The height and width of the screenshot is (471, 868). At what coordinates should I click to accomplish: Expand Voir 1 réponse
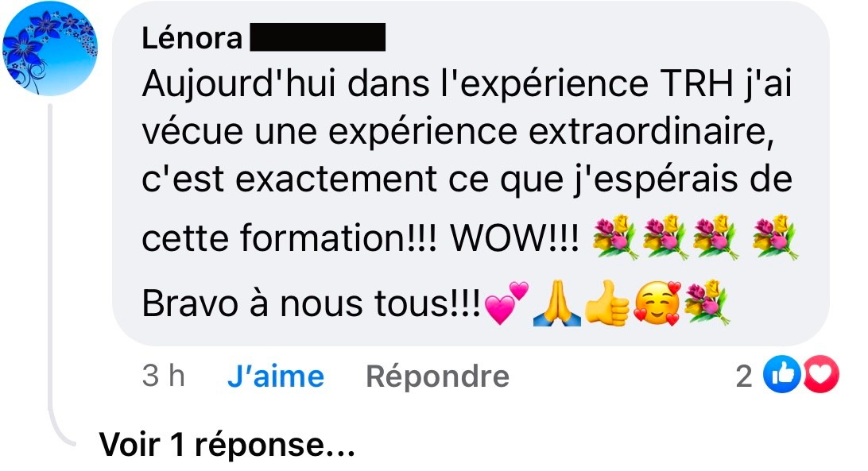(227, 445)
